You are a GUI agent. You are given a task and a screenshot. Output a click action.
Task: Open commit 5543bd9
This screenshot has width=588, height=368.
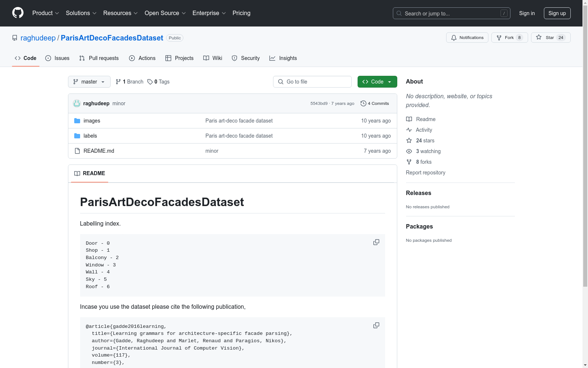click(319, 103)
